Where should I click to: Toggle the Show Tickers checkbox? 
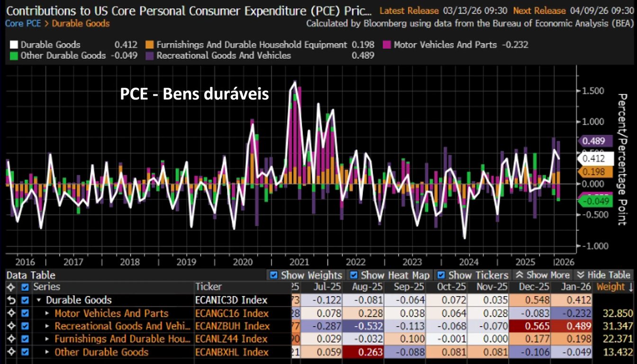click(x=441, y=275)
